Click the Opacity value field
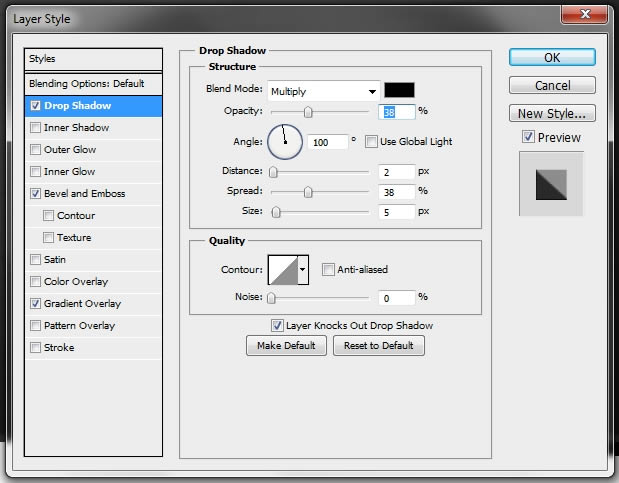 click(397, 112)
